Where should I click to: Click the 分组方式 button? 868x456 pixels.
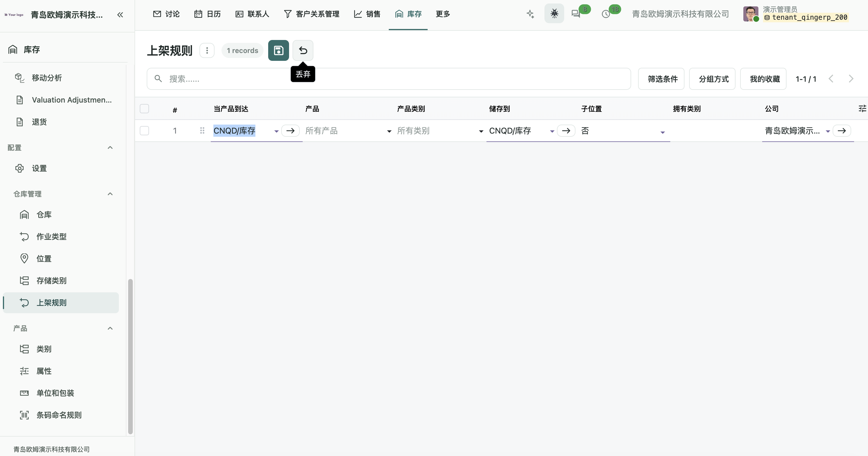pos(712,79)
